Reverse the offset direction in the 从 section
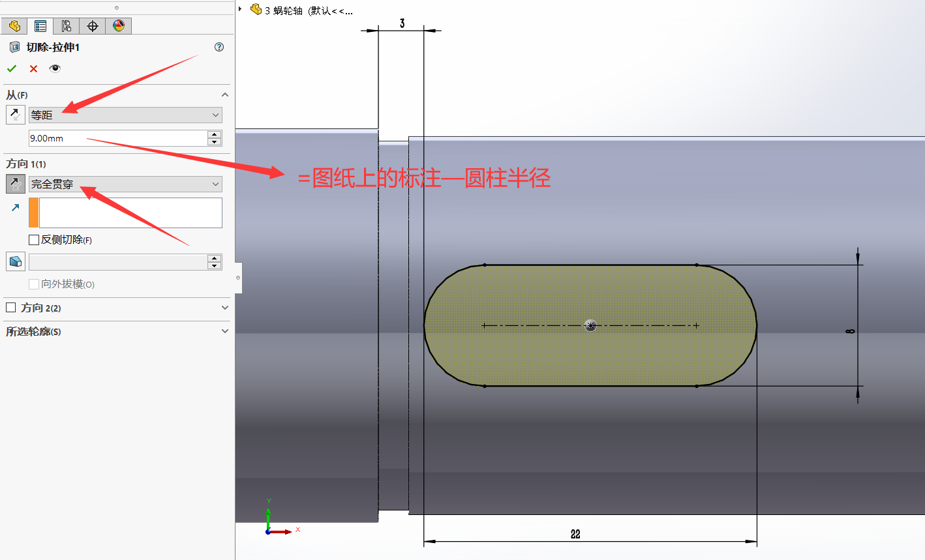Viewport: 925px width, 560px height. coord(15,115)
